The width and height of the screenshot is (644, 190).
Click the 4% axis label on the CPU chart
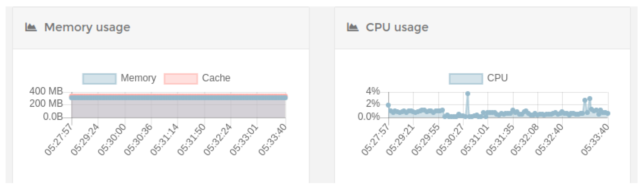(373, 91)
